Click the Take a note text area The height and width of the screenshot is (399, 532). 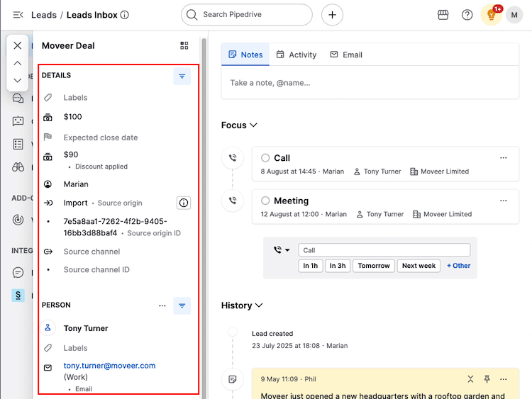point(370,83)
